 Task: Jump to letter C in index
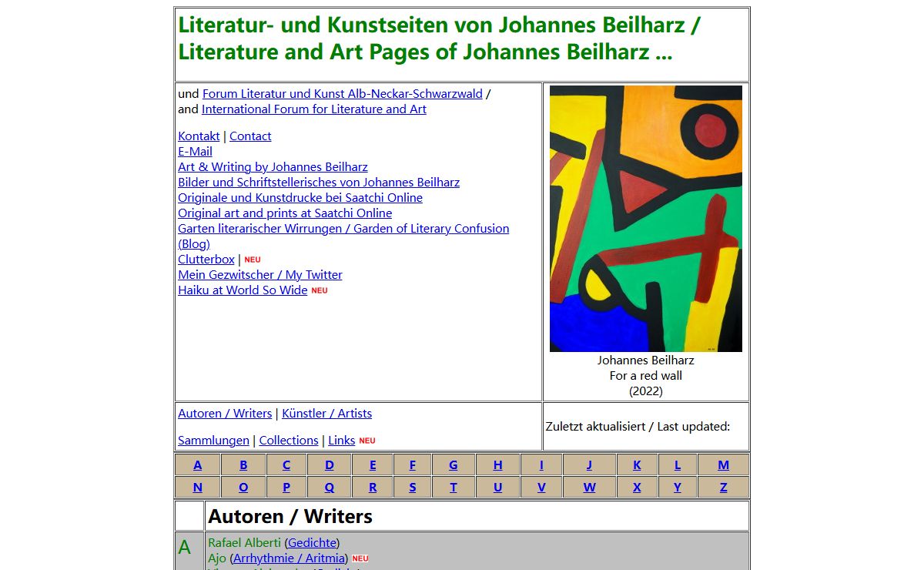[x=286, y=465]
